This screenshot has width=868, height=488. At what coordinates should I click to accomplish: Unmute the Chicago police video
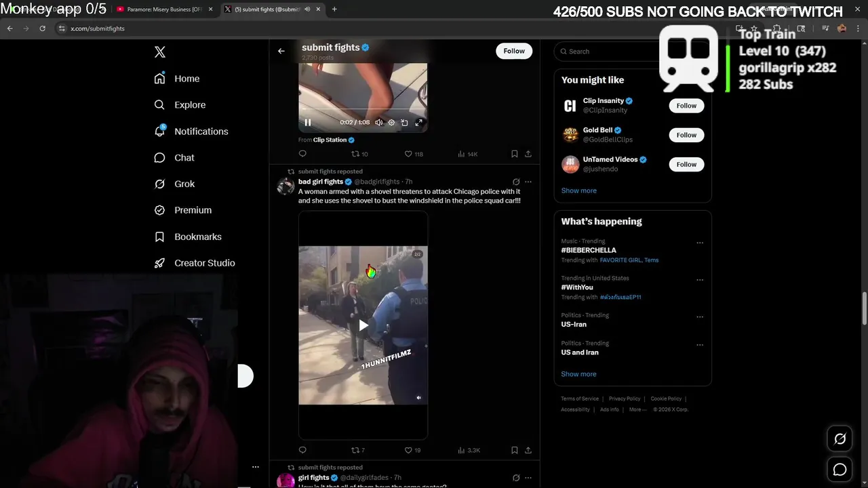tap(418, 398)
